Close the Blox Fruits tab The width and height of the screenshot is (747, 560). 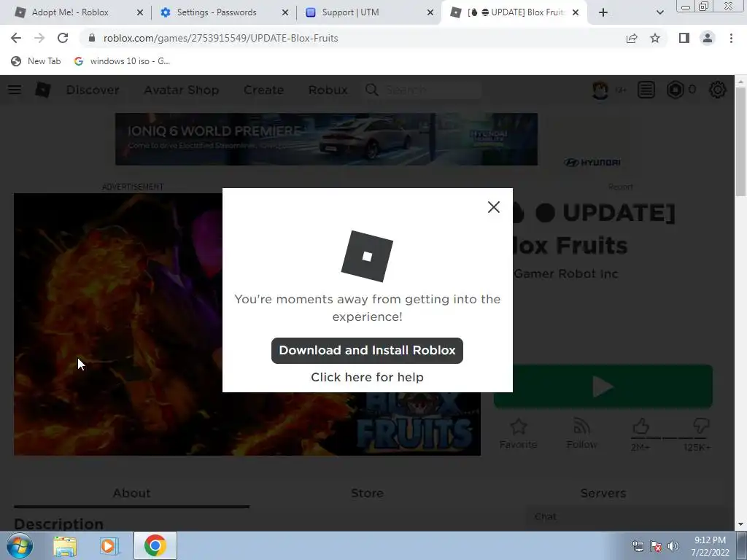click(576, 12)
